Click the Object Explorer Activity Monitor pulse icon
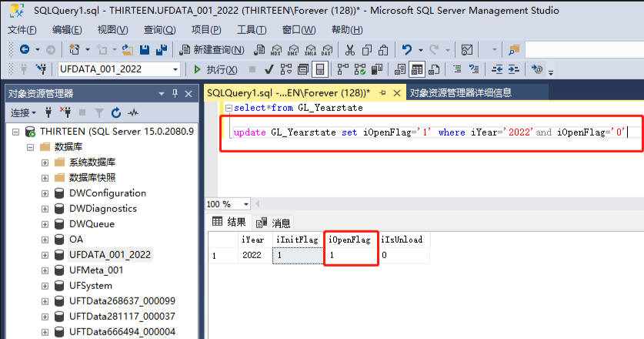Screen dimensions: 644x339 (x=133, y=112)
